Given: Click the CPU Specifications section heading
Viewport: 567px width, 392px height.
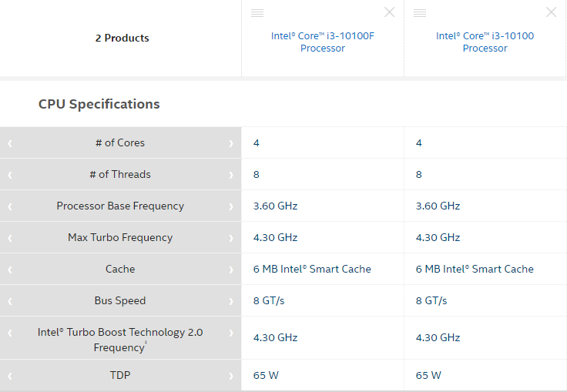Looking at the screenshot, I should click(x=99, y=104).
